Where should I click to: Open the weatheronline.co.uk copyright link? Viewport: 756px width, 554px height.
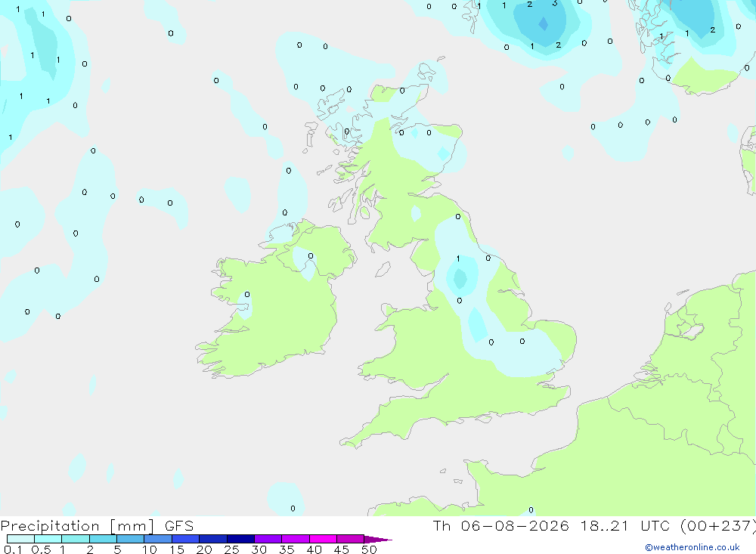pos(692,547)
